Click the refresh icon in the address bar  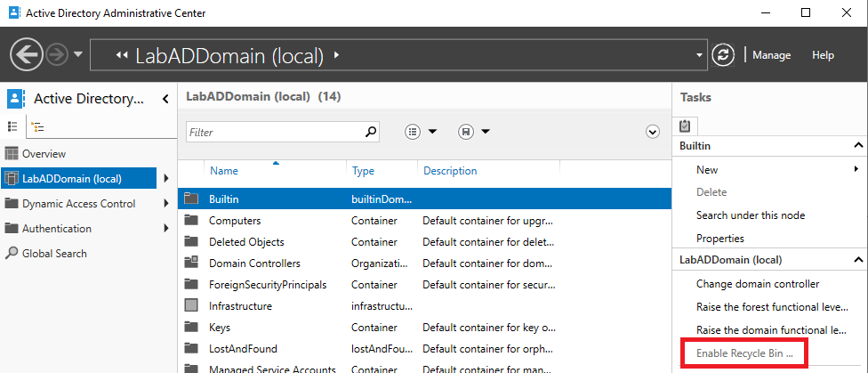725,55
